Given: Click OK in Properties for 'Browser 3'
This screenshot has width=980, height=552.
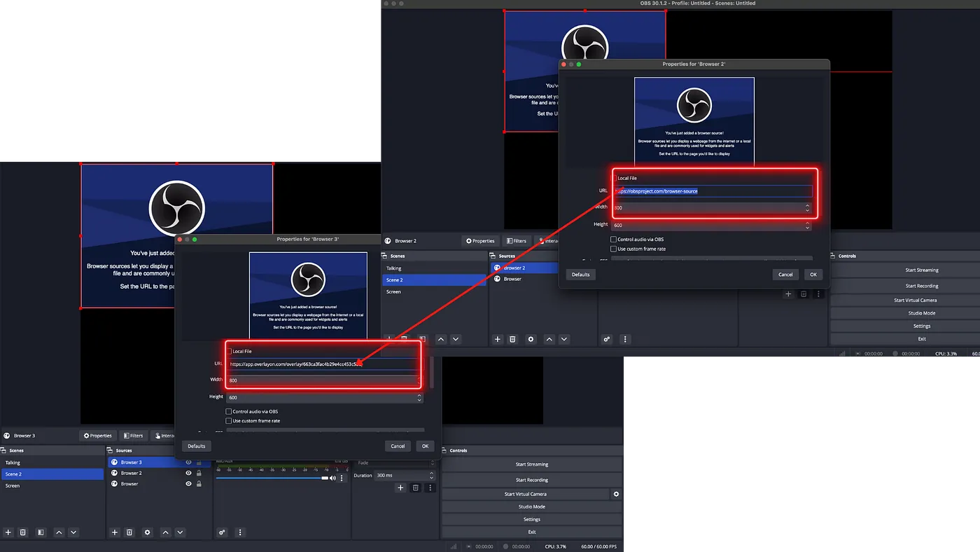Looking at the screenshot, I should click(x=425, y=446).
